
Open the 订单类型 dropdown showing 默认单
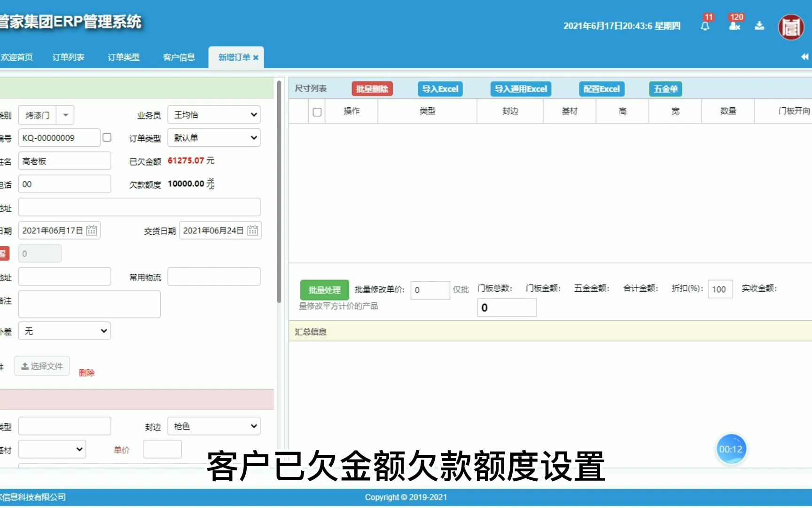click(214, 137)
